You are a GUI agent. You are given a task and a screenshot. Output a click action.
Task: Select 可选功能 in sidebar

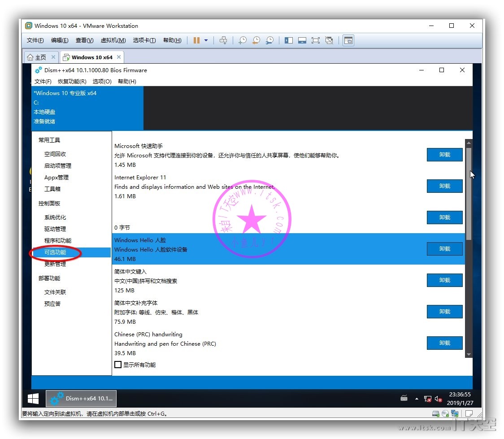(72, 252)
